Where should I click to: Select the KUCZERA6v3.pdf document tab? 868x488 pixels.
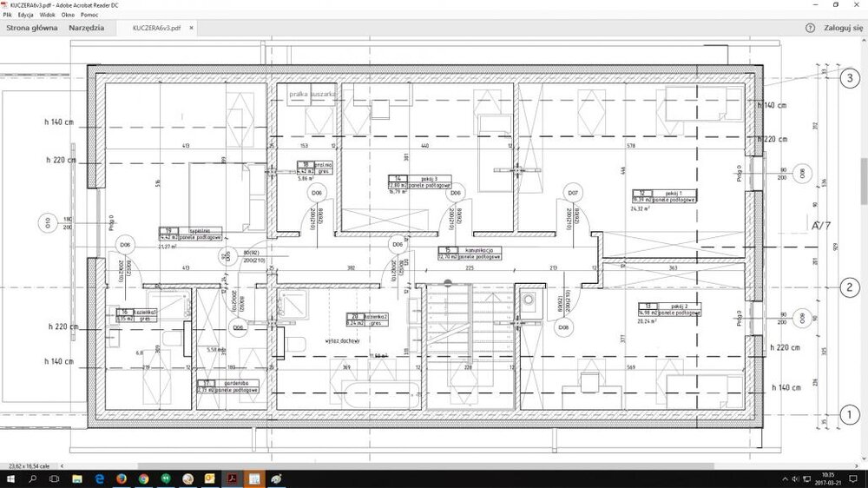pos(156,28)
